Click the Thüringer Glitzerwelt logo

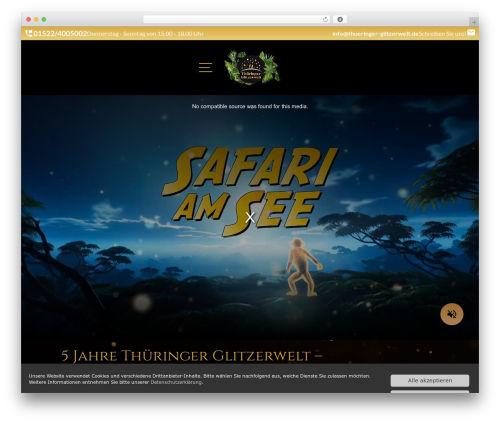252,67
